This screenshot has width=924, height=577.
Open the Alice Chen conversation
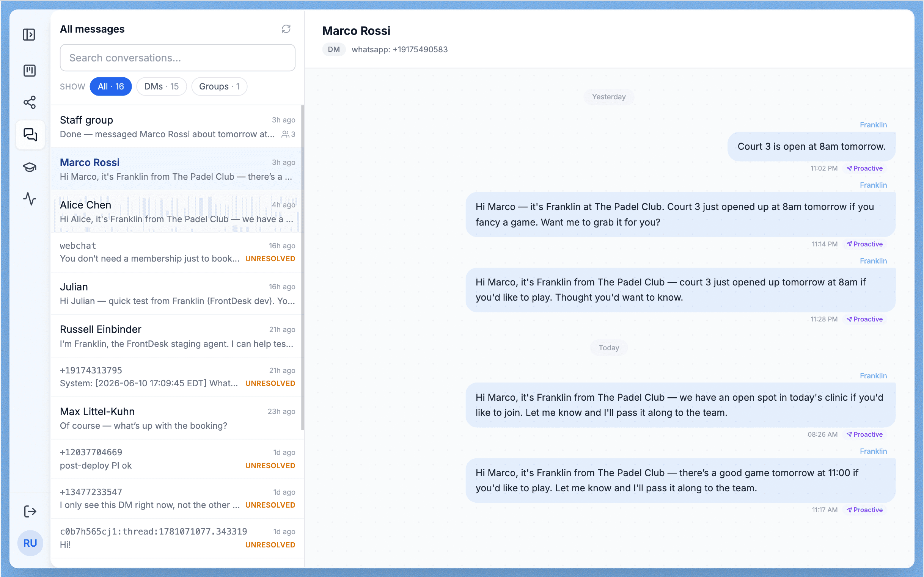(x=176, y=212)
